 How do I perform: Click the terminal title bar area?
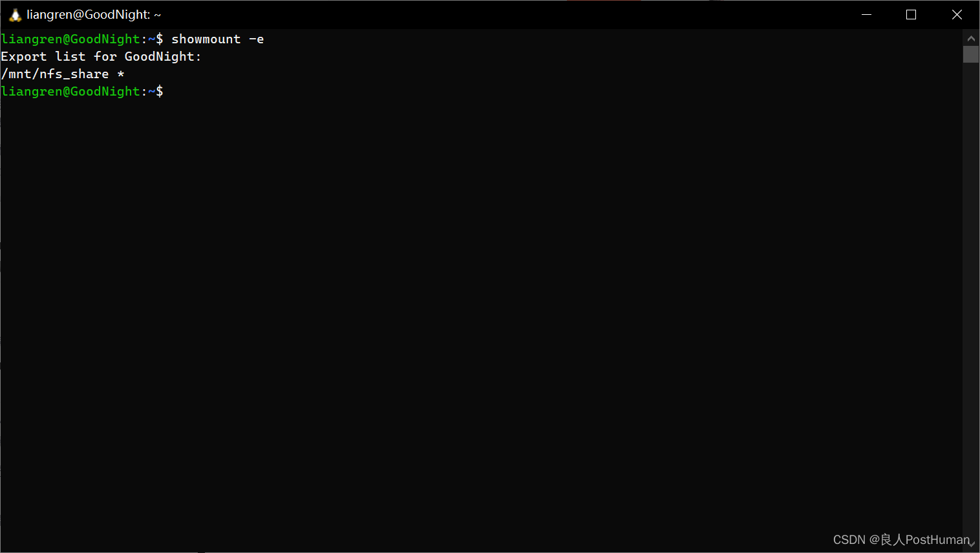pyautogui.click(x=453, y=14)
